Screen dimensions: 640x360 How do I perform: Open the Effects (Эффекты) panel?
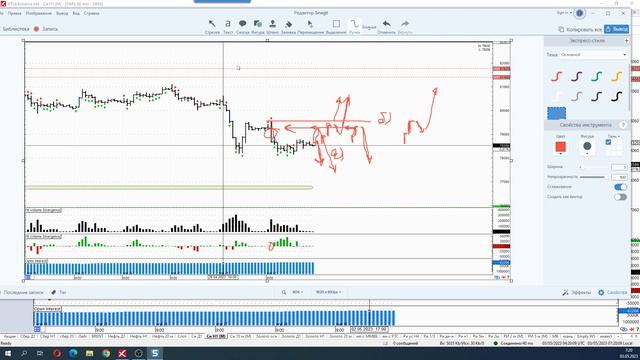point(576,293)
